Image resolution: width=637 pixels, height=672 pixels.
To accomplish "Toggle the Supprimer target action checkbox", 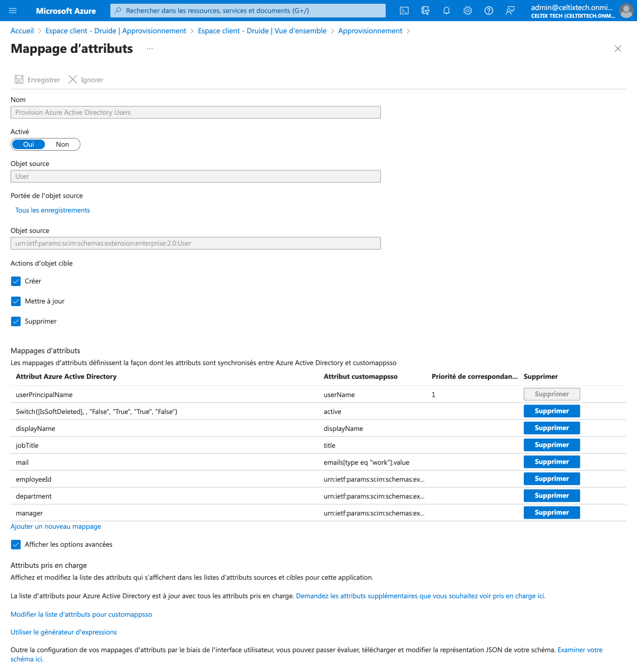I will [16, 321].
